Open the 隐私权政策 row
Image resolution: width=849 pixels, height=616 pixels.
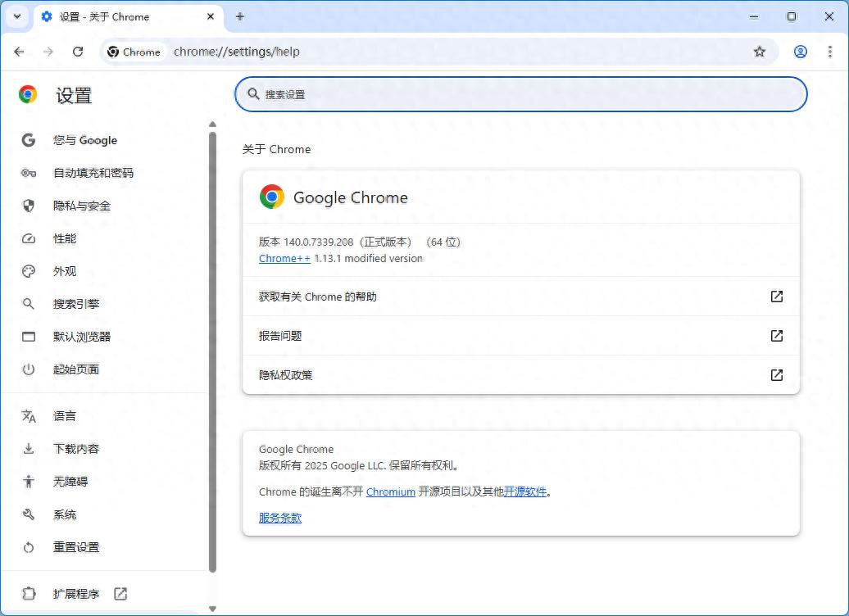[x=521, y=374]
